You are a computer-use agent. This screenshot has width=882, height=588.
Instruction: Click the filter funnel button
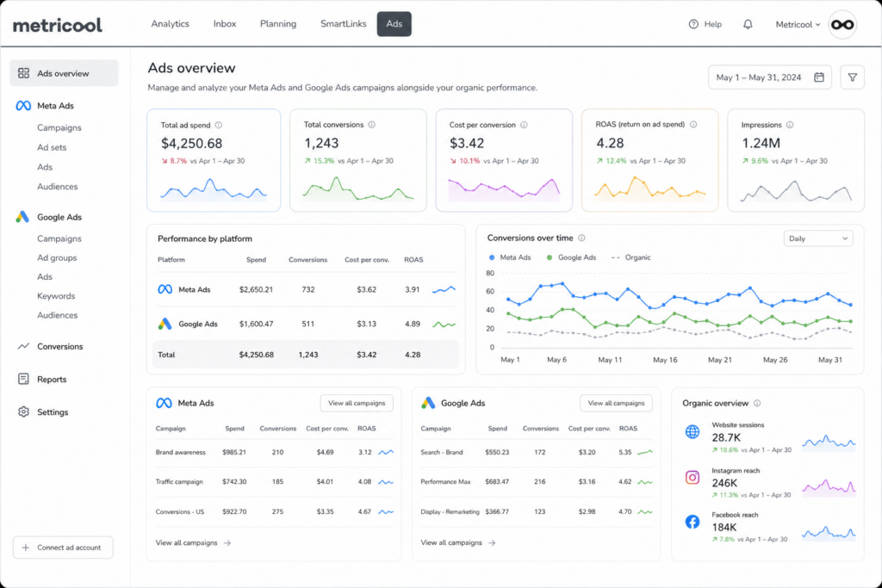tap(852, 77)
